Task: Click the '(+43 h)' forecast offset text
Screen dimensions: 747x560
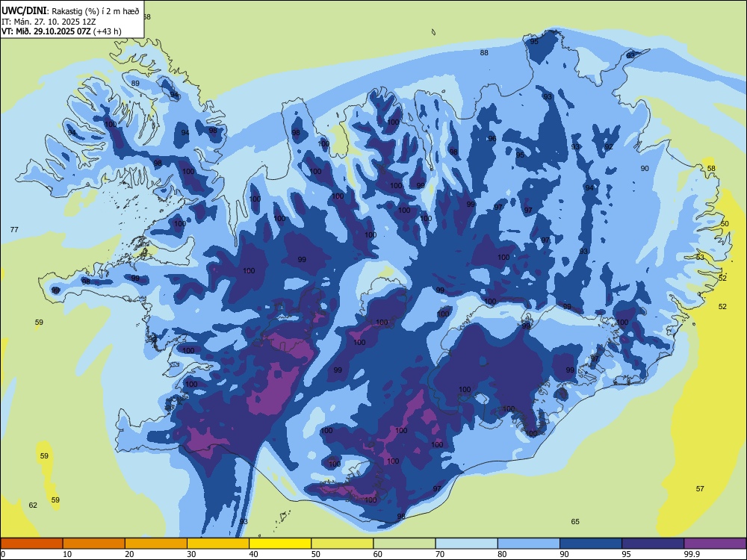Action: coord(107,32)
